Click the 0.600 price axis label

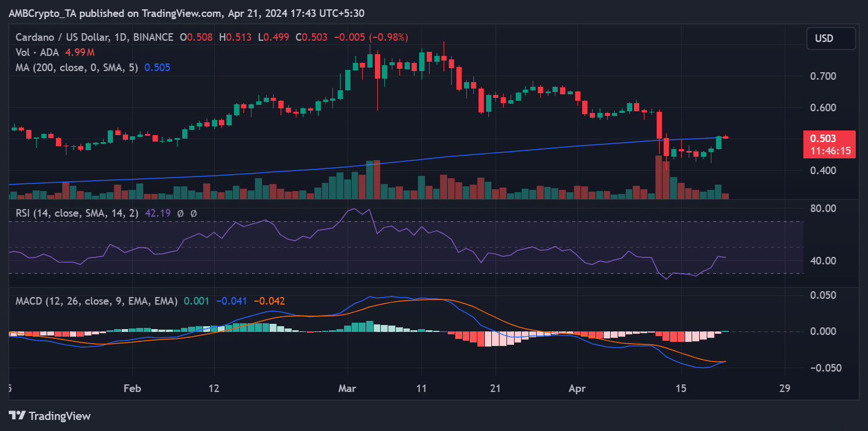point(824,108)
